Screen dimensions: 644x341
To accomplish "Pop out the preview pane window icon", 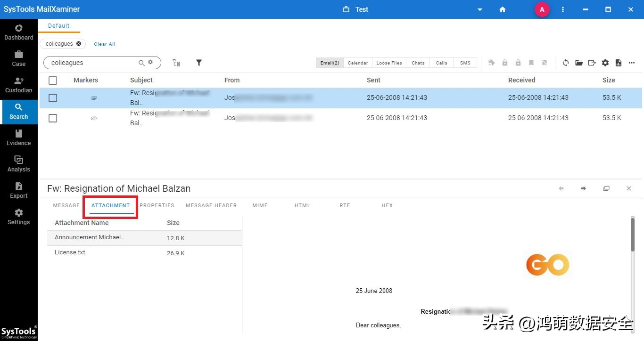I will click(x=606, y=188).
